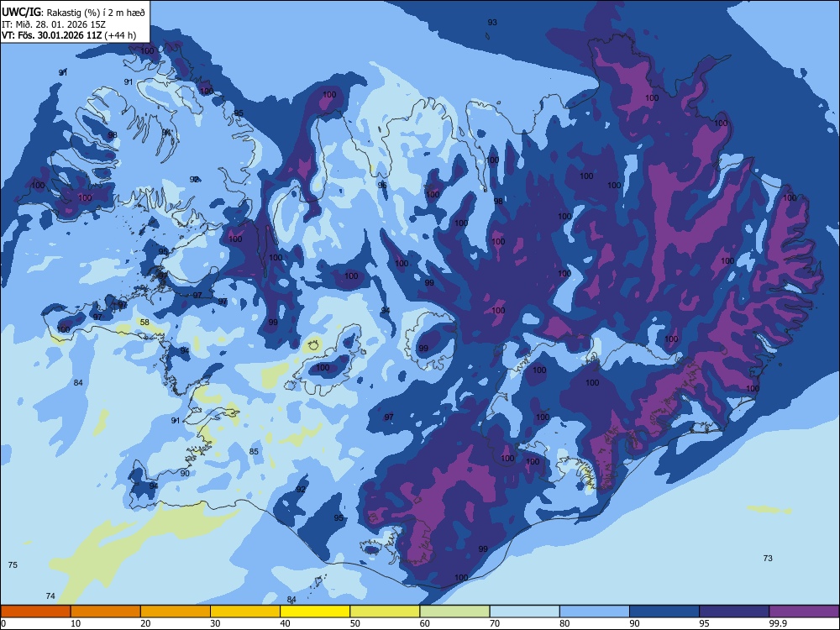Click the map value '73' in the southeast ocean
Screen dimensions: 840x630
tap(768, 559)
